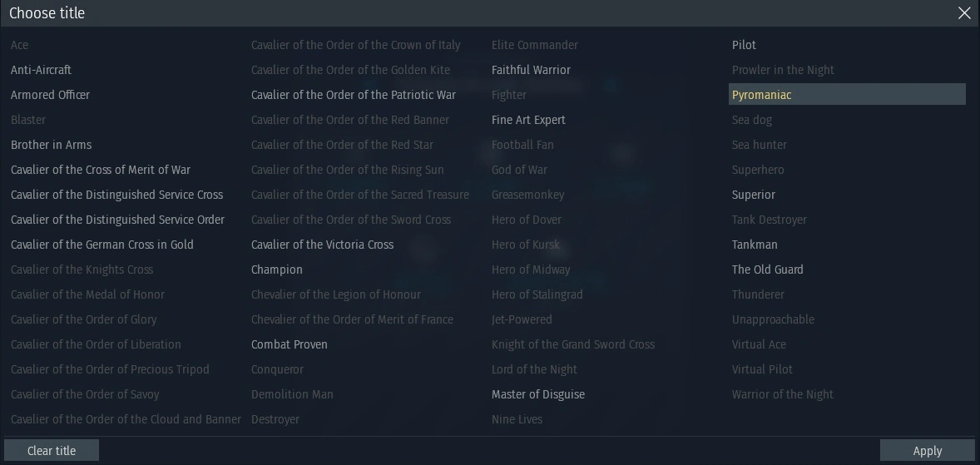The image size is (980, 465).
Task: Select Cavalier of the Victoria Cross title
Action: [322, 245]
